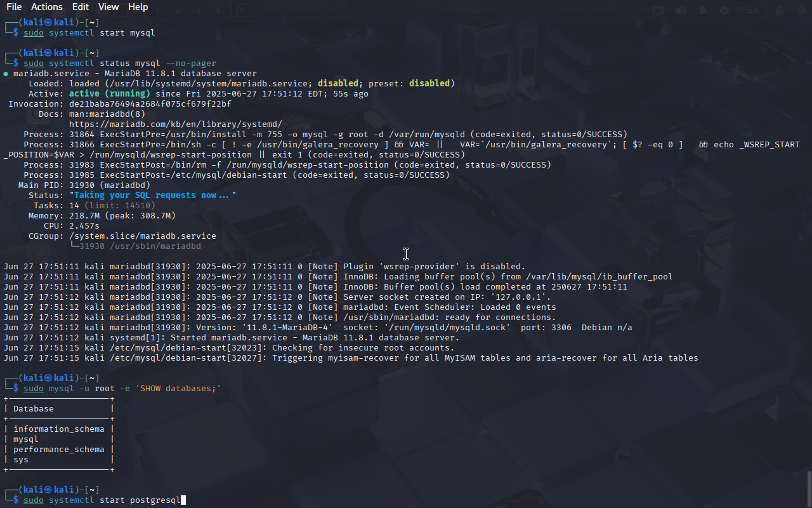The width and height of the screenshot is (812, 508).
Task: Click the 'sudo systemctl start postgresql' command line
Action: coord(102,500)
